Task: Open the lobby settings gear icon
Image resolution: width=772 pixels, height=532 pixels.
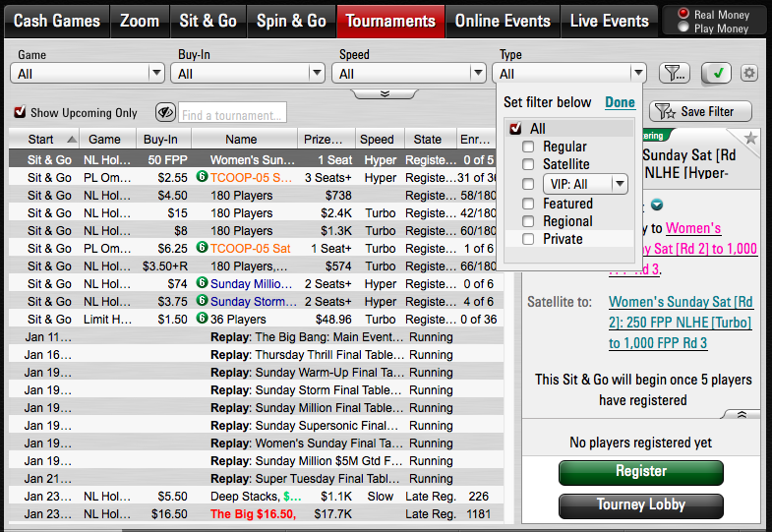Action: click(x=749, y=74)
